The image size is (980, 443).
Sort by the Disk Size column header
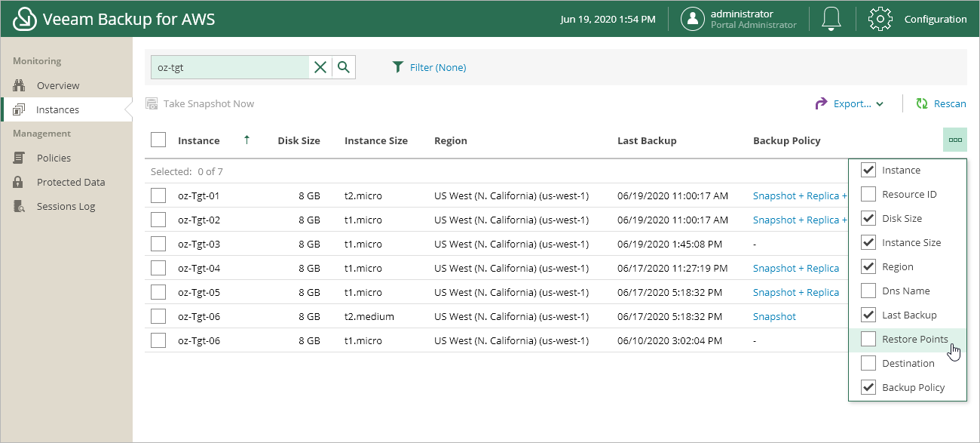(x=299, y=140)
